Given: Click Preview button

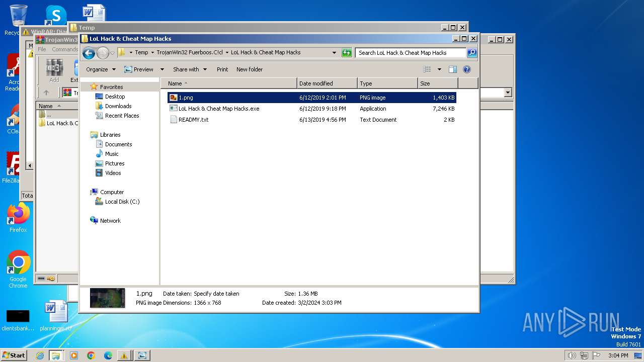Looking at the screenshot, I should pos(139,69).
